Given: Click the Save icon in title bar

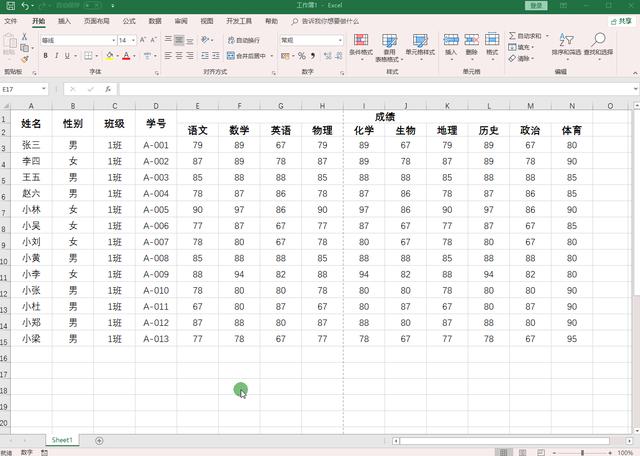Looking at the screenshot, I should coord(11,6).
